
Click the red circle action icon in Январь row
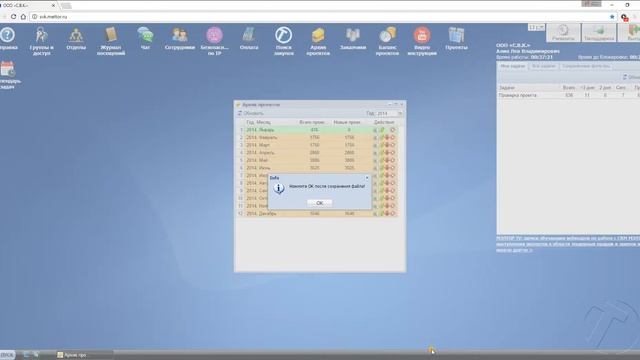[393, 130]
